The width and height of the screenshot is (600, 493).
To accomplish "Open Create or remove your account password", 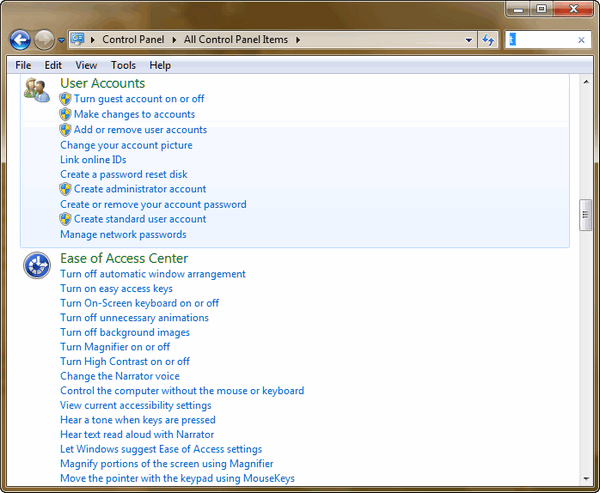I will (x=153, y=204).
